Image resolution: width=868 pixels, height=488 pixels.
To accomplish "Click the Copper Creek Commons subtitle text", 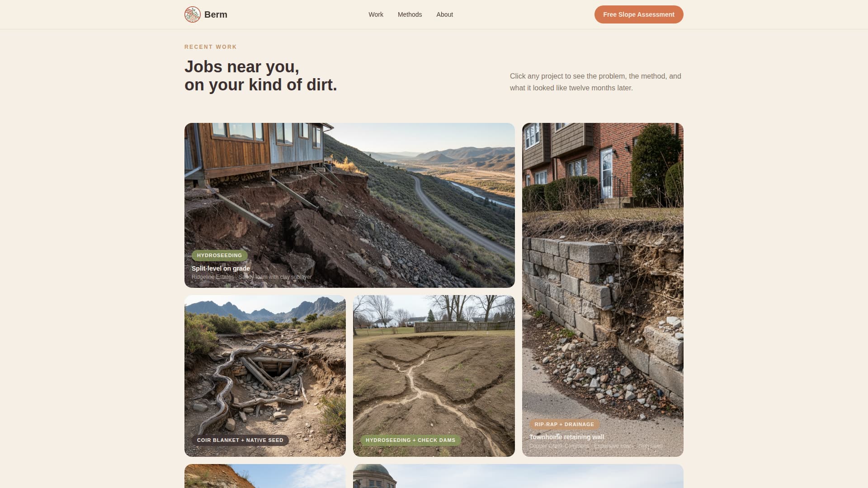I will click(559, 446).
